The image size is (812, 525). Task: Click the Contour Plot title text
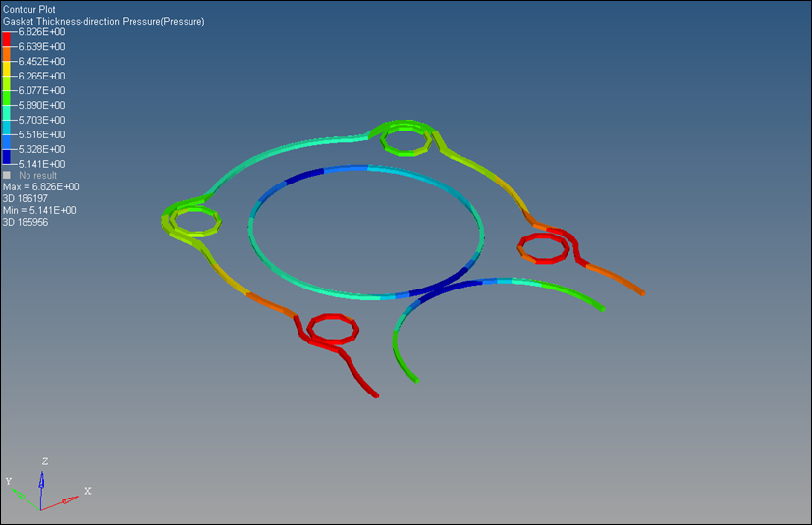pos(29,9)
